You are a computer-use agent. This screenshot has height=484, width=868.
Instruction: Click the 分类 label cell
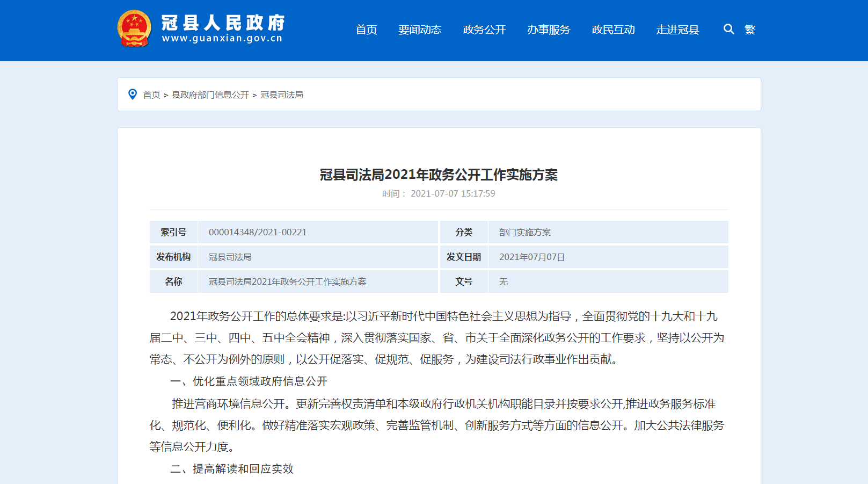pos(464,232)
